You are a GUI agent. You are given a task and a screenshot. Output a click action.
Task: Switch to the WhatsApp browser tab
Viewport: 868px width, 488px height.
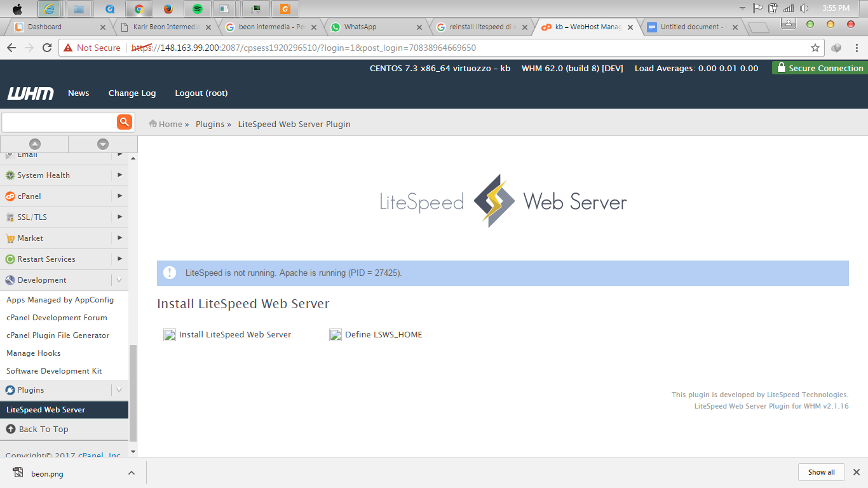[377, 27]
